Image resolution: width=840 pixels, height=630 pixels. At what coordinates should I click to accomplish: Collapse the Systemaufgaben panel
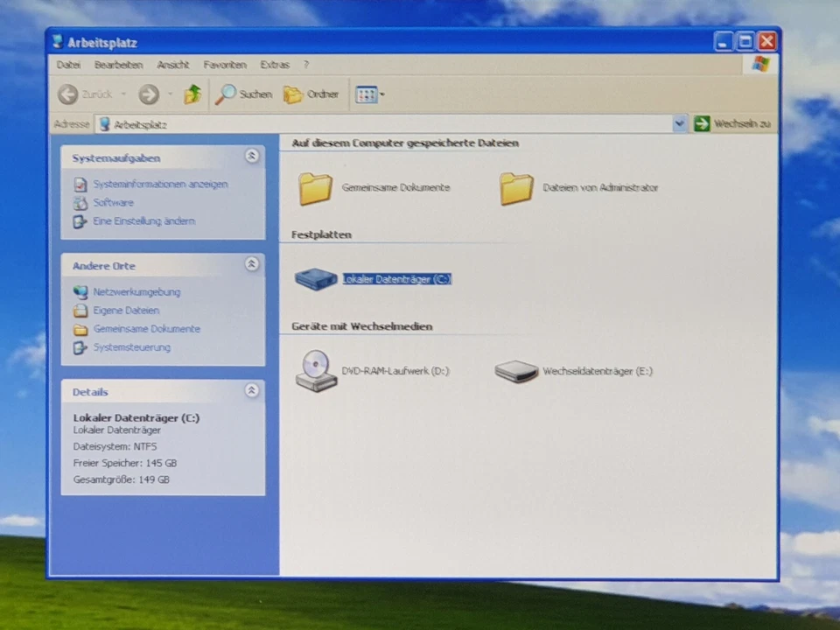(252, 156)
